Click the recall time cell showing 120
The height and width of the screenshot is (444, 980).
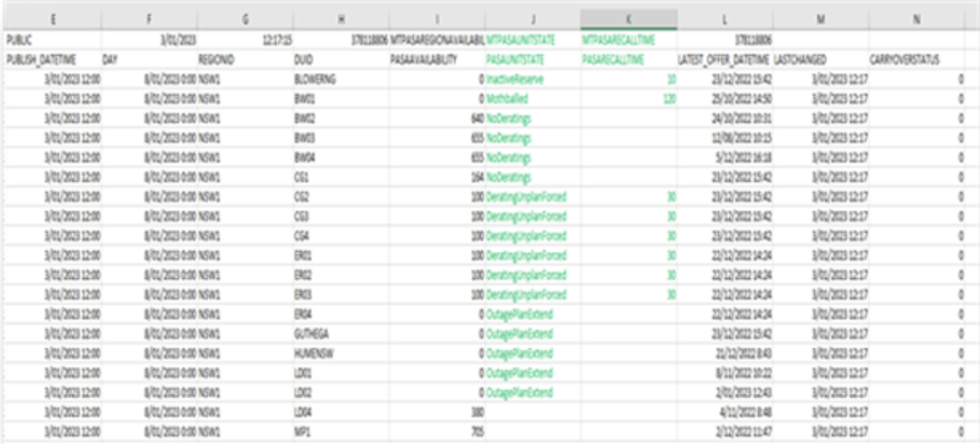tap(668, 100)
